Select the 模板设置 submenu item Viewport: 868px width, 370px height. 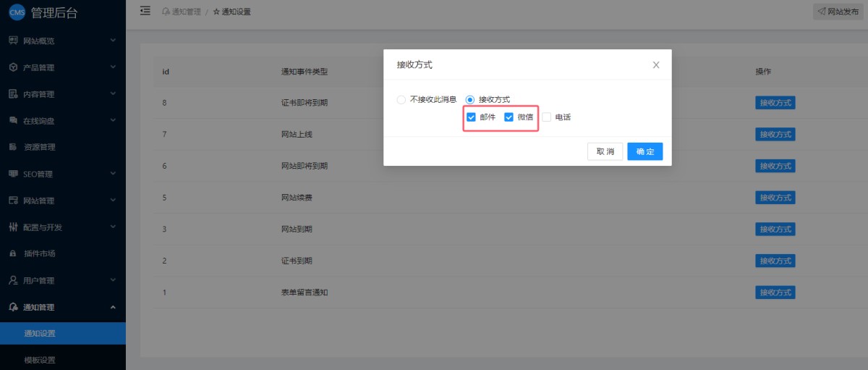[63, 360]
